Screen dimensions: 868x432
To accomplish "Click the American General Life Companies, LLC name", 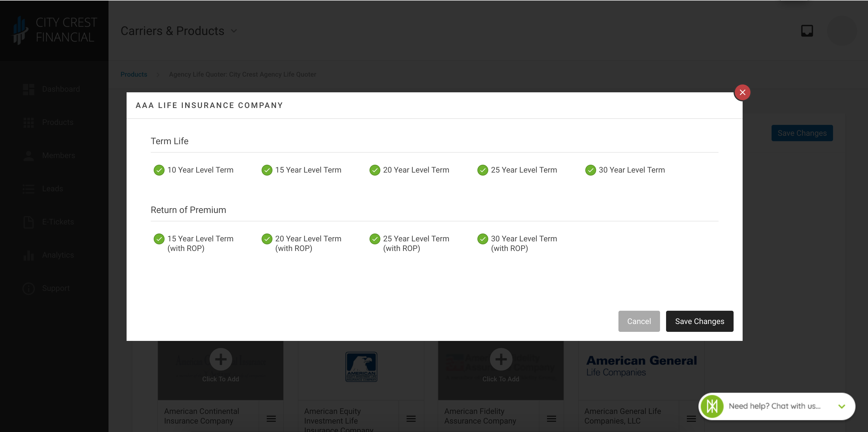I will [622, 416].
